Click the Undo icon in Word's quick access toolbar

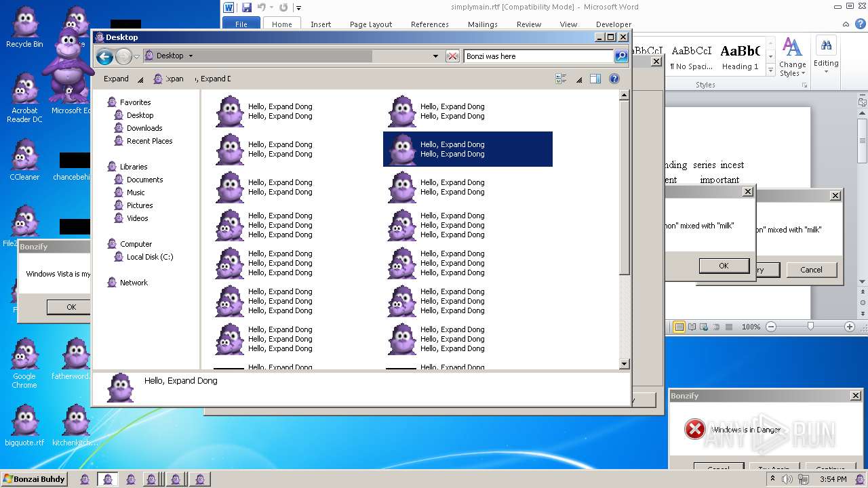[262, 7]
